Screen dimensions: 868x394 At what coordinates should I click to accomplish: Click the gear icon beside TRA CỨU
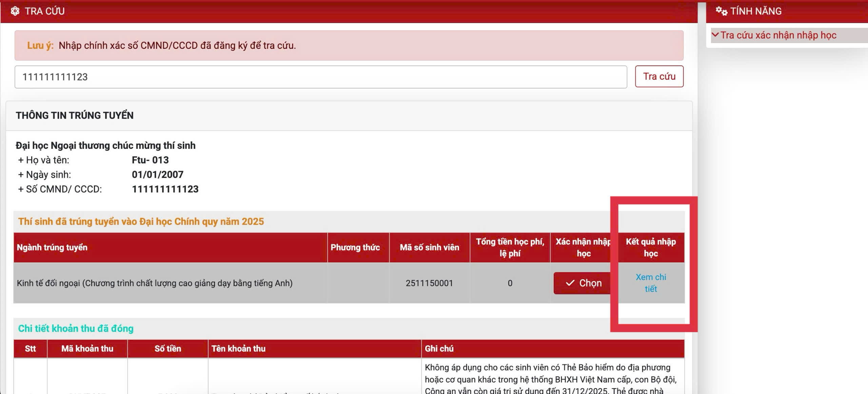15,11
